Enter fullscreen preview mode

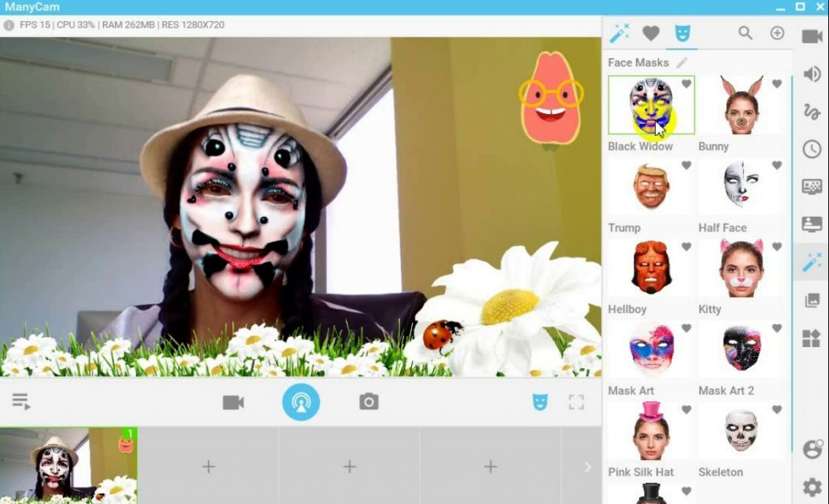click(576, 402)
